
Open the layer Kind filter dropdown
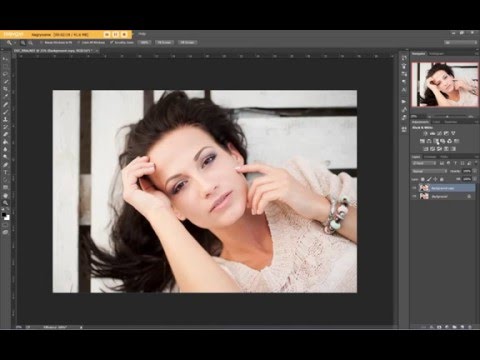click(424, 163)
